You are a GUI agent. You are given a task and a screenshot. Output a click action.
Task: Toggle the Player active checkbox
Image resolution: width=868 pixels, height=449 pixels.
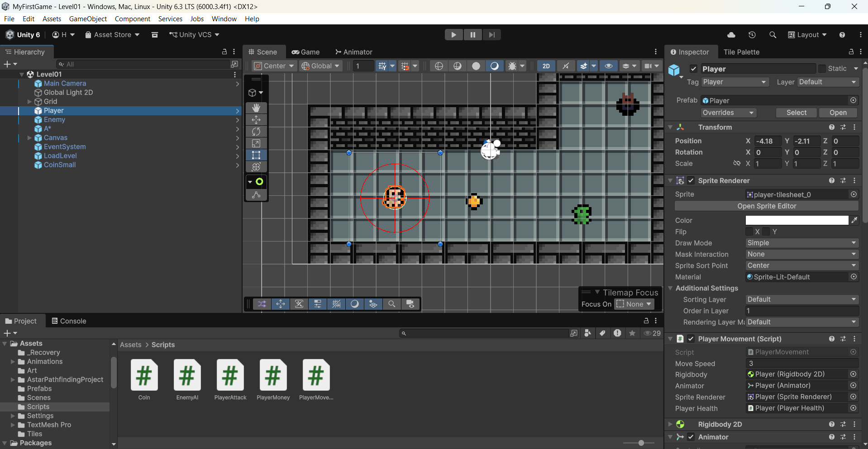[693, 69]
